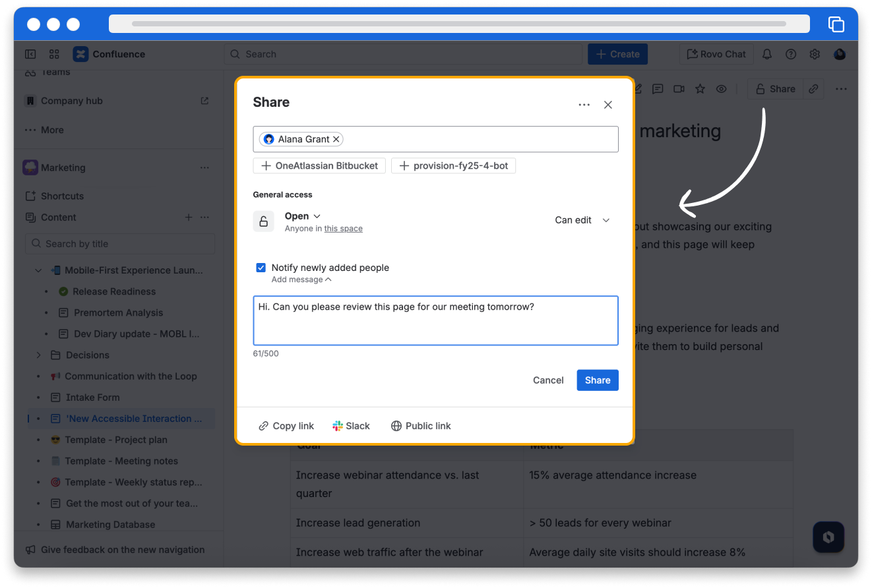The width and height of the screenshot is (872, 588).
Task: Open the notifications bell
Action: (x=767, y=54)
